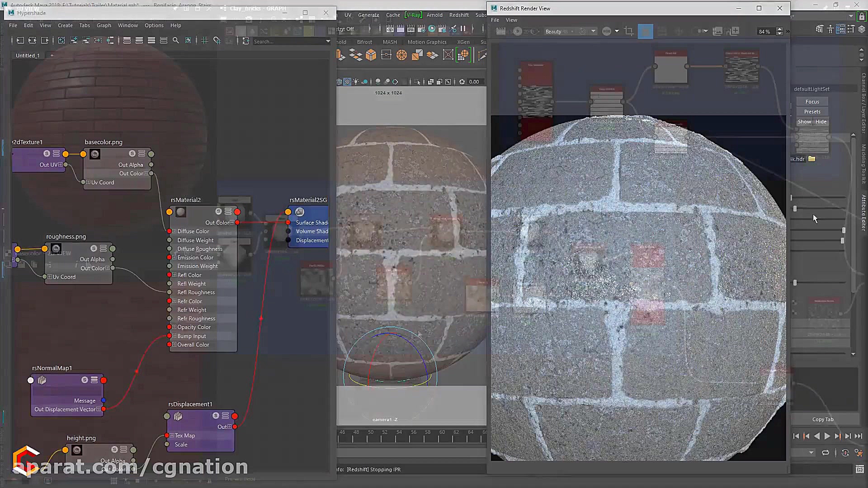Expand the RGB channel dropdown arrow
868x488 pixels.
click(617, 31)
